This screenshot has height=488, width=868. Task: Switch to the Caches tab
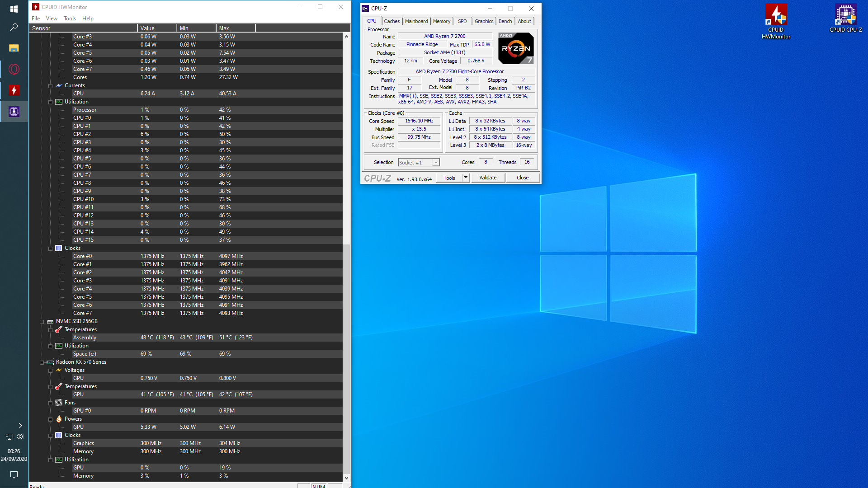pos(392,21)
